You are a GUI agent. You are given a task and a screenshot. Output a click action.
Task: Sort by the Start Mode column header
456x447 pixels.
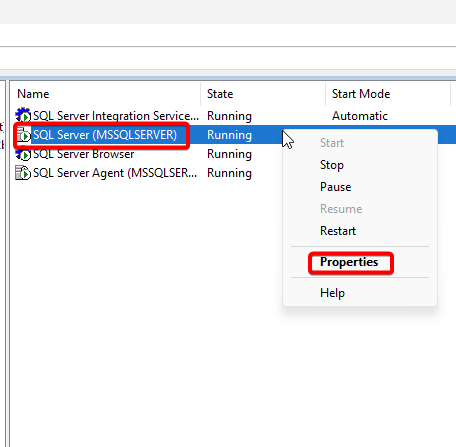pos(361,94)
